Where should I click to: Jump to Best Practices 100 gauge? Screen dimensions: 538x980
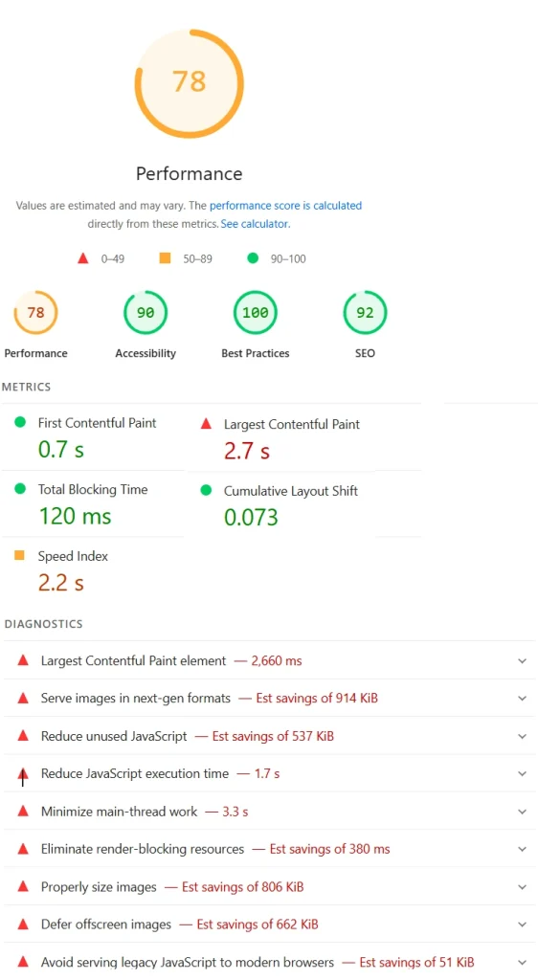(255, 312)
